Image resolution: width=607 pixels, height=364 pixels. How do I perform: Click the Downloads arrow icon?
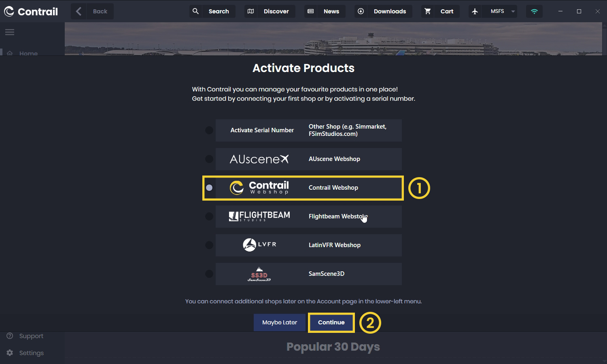[x=361, y=11]
